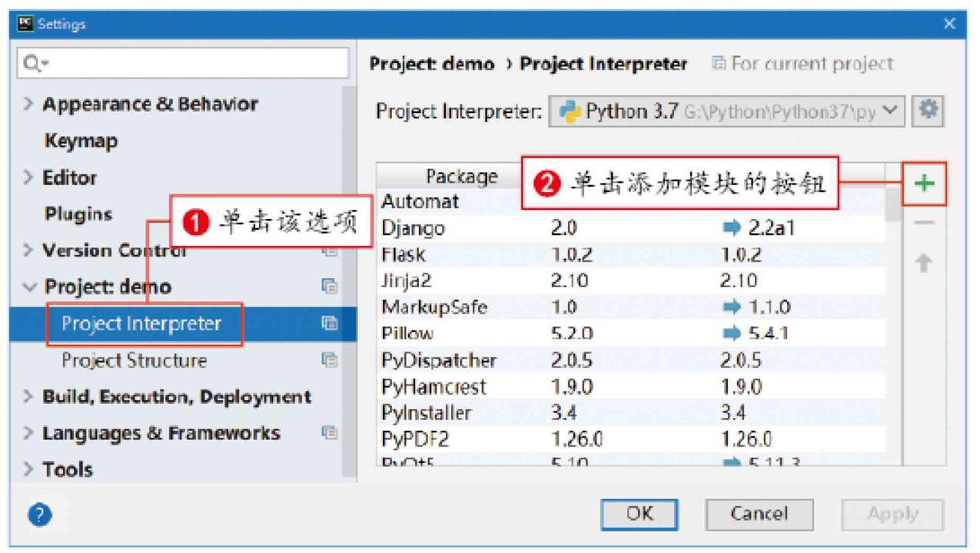Select Project Structure in the sidebar
Screen dimensions: 980x553
click(x=134, y=360)
